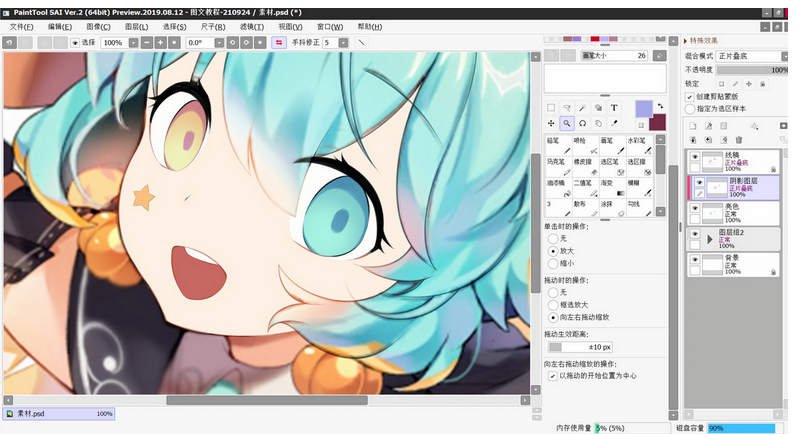Select the lasso selection tool
This screenshot has height=434, width=801.
567,108
